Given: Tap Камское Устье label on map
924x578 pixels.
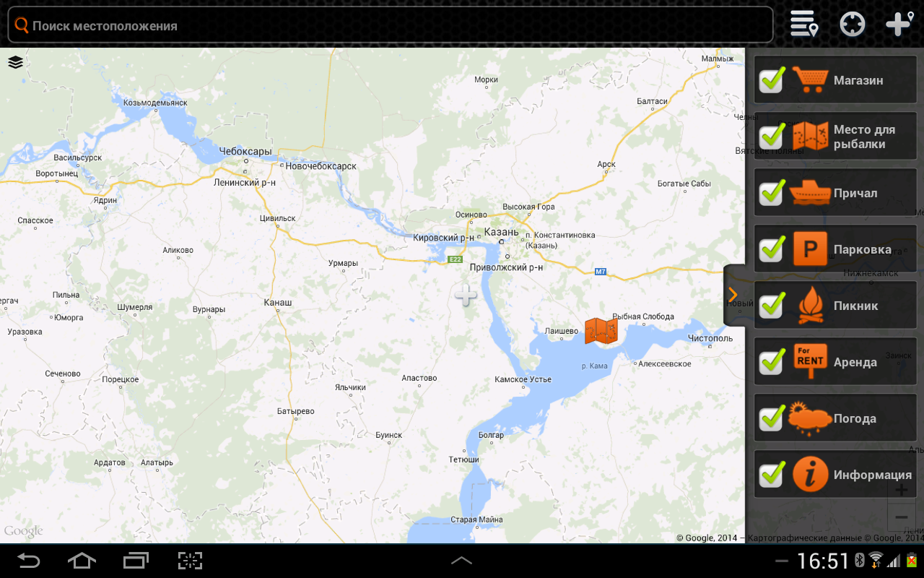Looking at the screenshot, I should [x=523, y=379].
